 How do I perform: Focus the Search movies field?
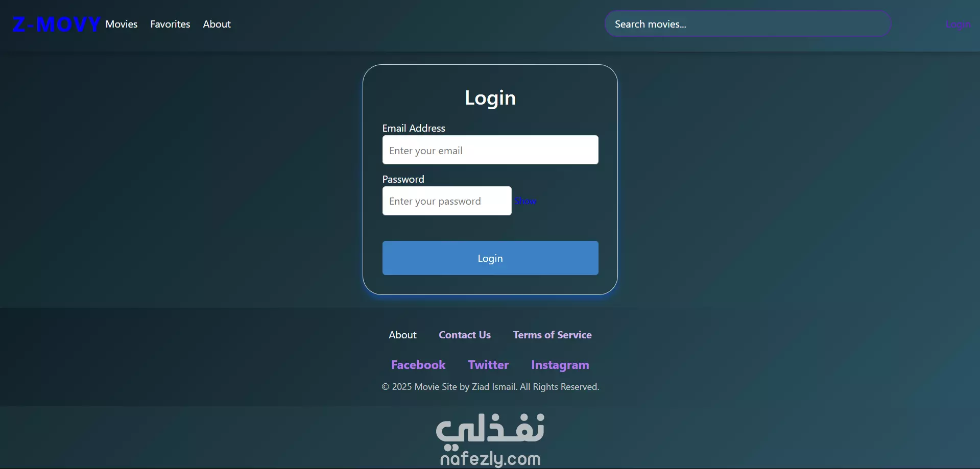[x=748, y=24]
